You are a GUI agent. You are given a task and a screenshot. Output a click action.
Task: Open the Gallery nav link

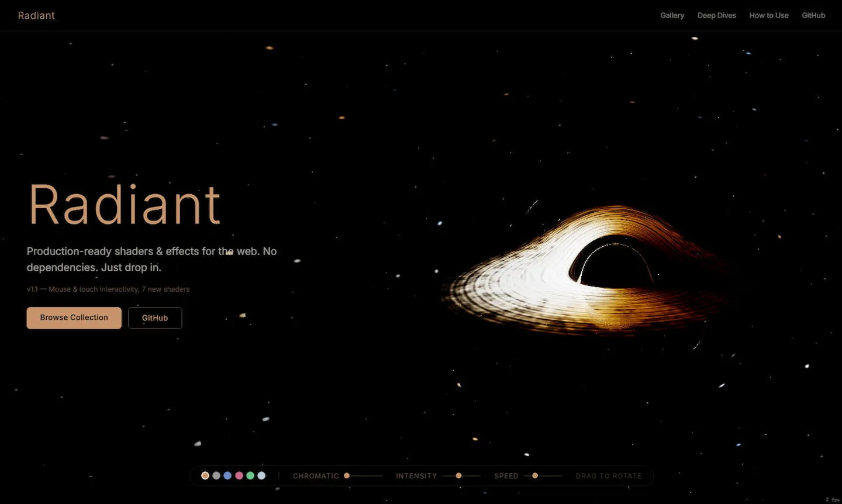(672, 16)
